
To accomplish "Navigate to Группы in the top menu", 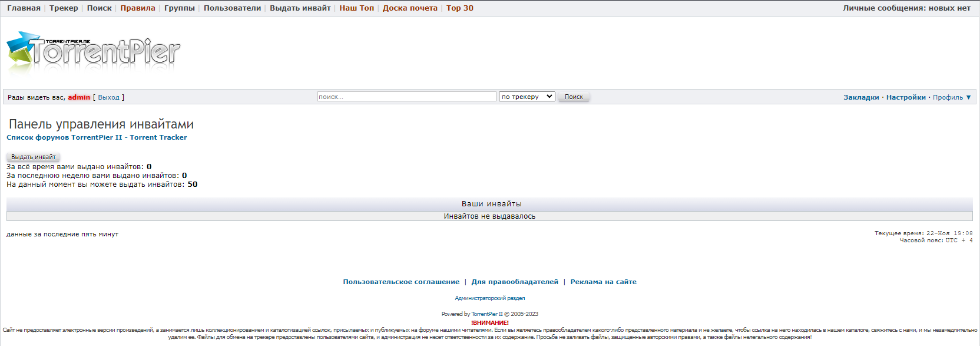I will [x=180, y=8].
